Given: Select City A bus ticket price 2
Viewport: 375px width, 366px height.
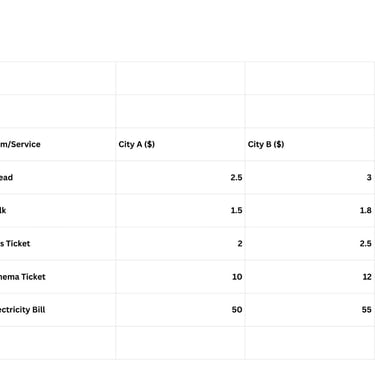Looking at the screenshot, I should tap(180, 243).
